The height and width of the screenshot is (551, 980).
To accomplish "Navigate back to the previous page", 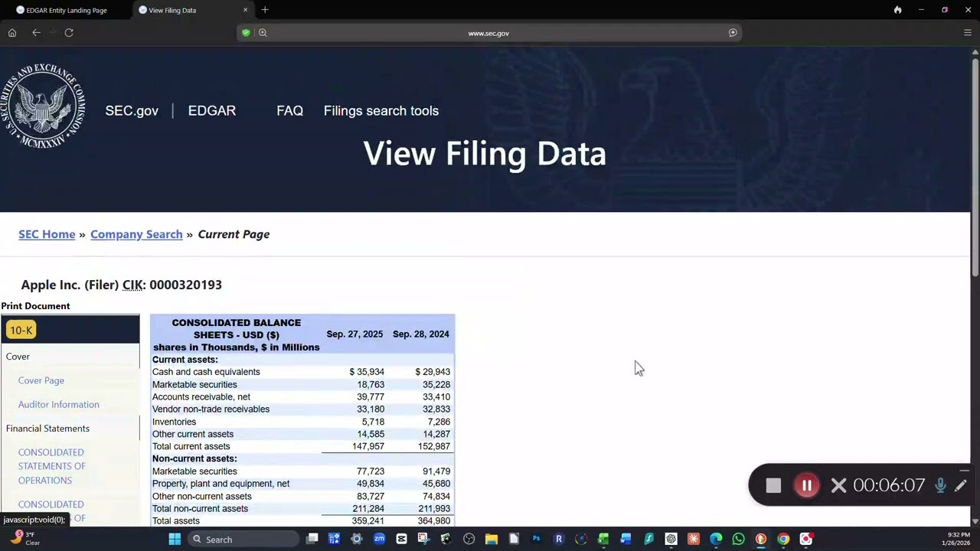I will [x=36, y=33].
